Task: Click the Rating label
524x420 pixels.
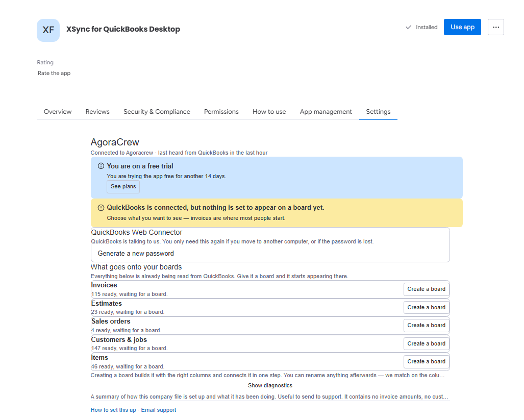Action: 45,62
